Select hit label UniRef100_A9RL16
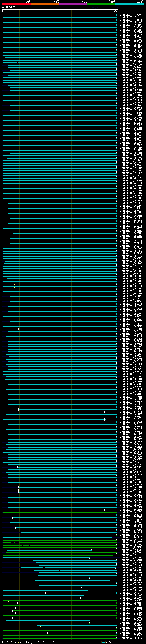Screen dimensions: 146x644 [131, 17]
